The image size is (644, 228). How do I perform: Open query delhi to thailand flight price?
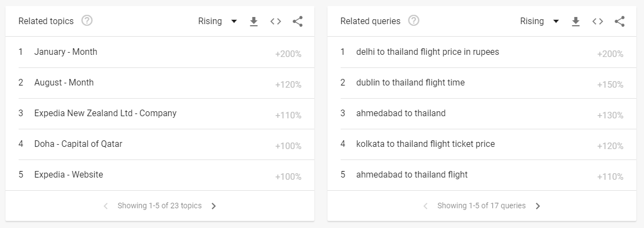pos(482,52)
